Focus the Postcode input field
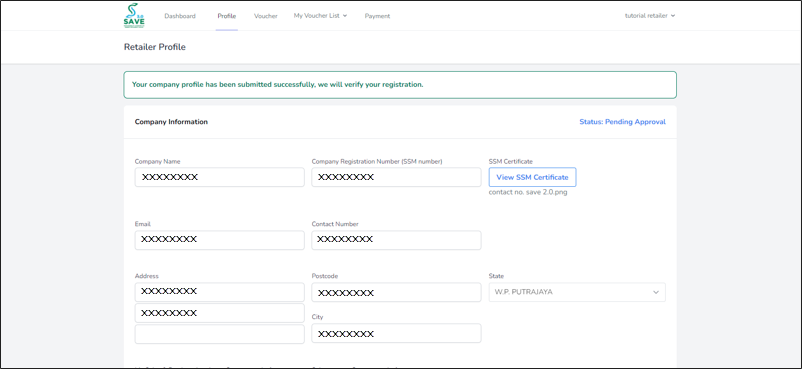The width and height of the screenshot is (802, 369). coord(396,292)
